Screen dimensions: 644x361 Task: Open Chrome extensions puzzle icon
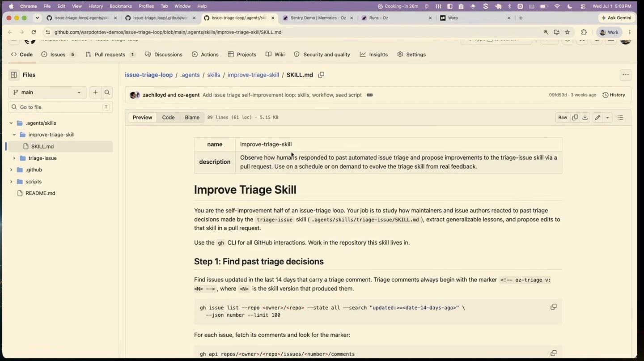584,32
